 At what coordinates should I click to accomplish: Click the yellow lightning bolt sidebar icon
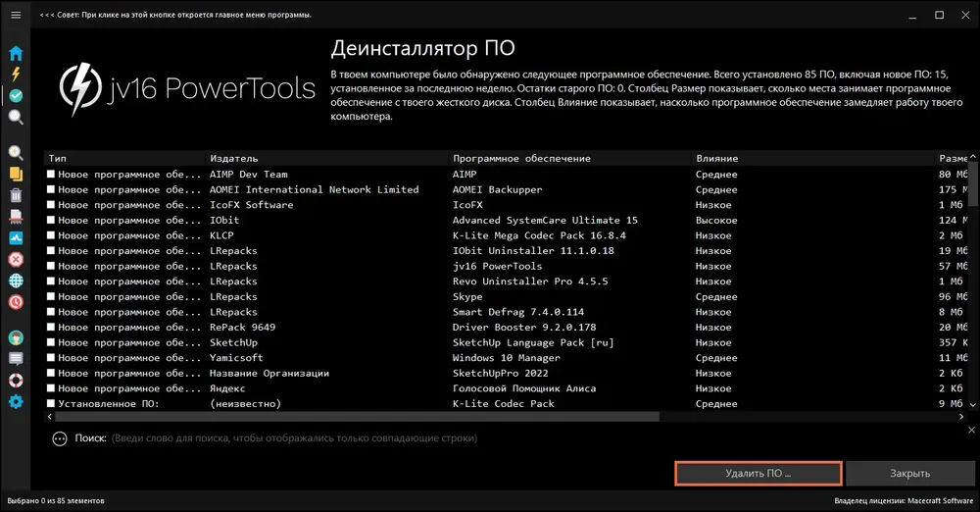click(x=16, y=75)
